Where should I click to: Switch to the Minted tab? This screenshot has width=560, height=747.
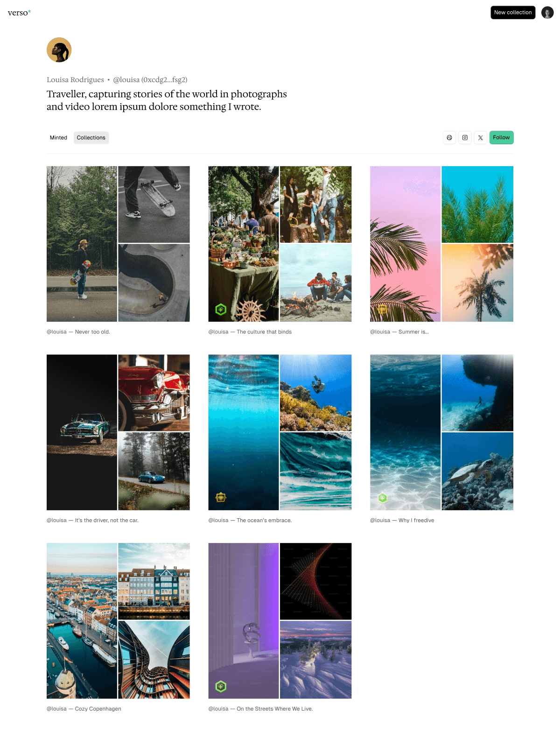[58, 138]
